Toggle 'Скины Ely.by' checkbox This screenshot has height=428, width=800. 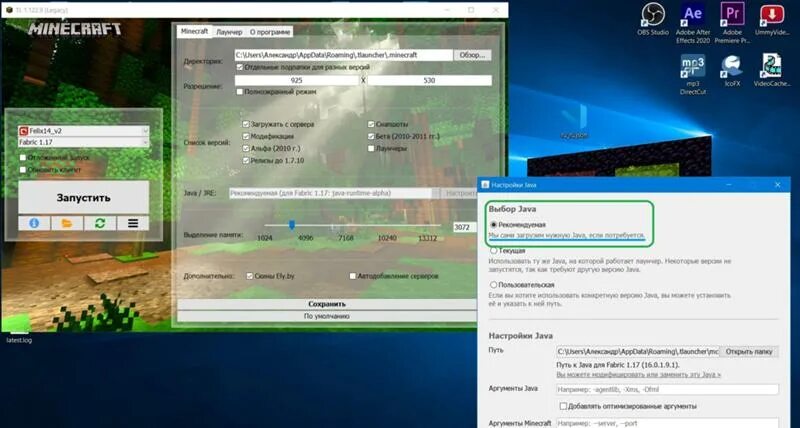tap(249, 276)
